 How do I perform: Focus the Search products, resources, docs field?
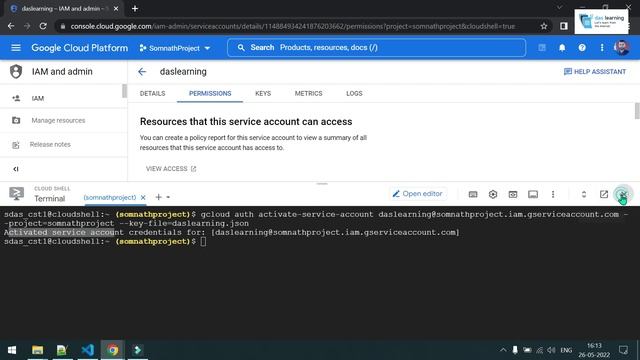click(x=376, y=48)
